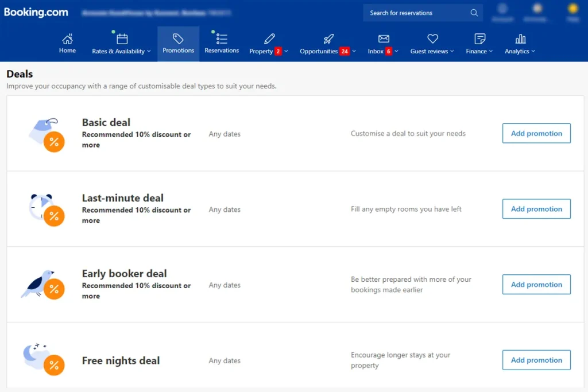Click the Opportunities rocket icon
This screenshot has width=588, height=392.
(x=328, y=38)
